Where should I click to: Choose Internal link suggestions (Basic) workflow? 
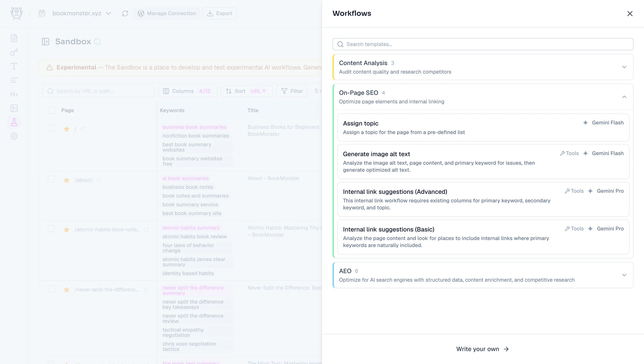click(483, 237)
